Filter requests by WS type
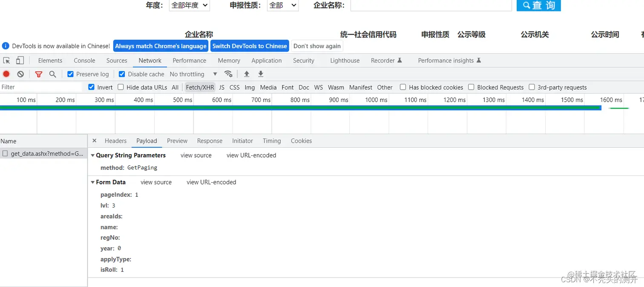This screenshot has width=644, height=287. coord(319,87)
